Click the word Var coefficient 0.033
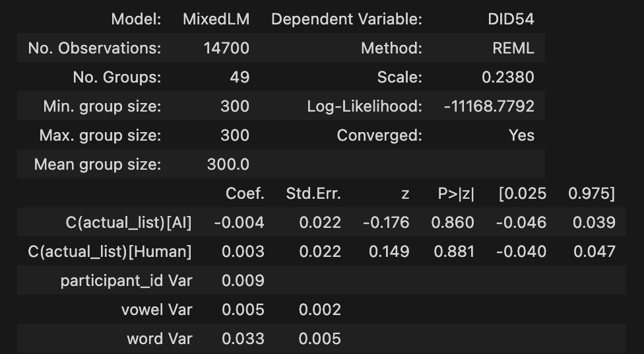 [x=243, y=339]
